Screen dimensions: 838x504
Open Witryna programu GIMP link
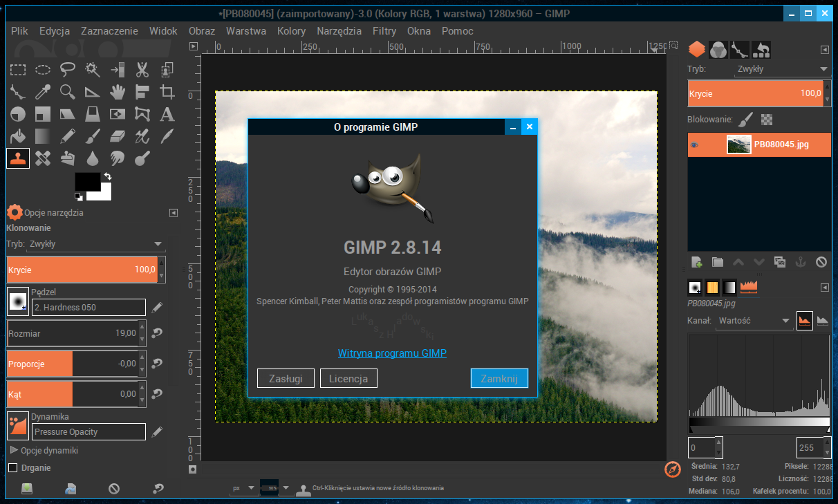(x=392, y=353)
